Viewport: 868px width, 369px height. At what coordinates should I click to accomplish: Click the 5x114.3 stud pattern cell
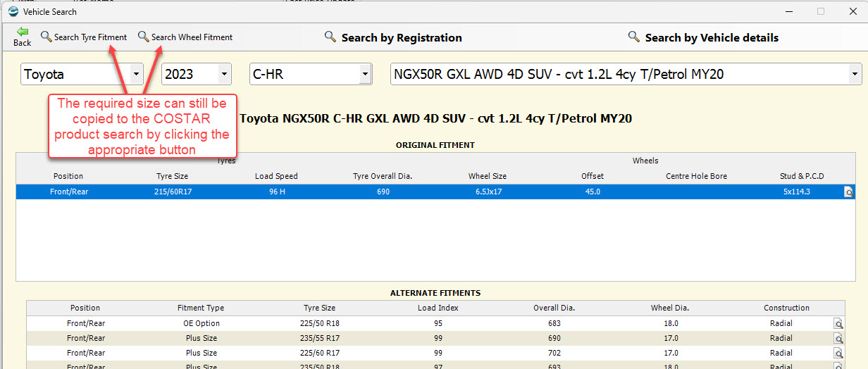click(797, 192)
